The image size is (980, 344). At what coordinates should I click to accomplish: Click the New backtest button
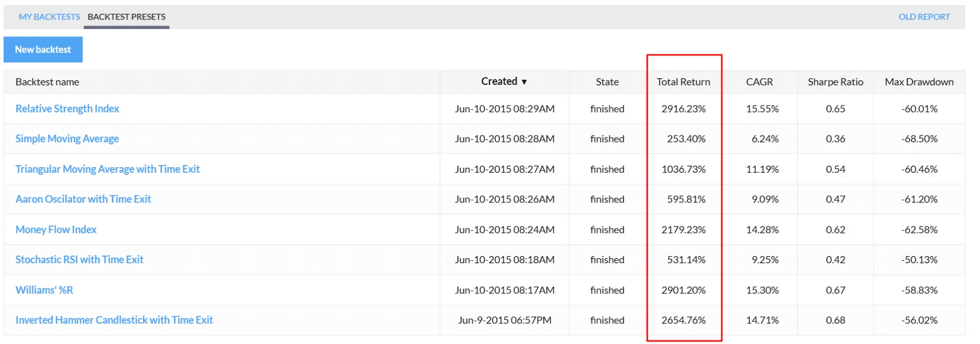43,50
